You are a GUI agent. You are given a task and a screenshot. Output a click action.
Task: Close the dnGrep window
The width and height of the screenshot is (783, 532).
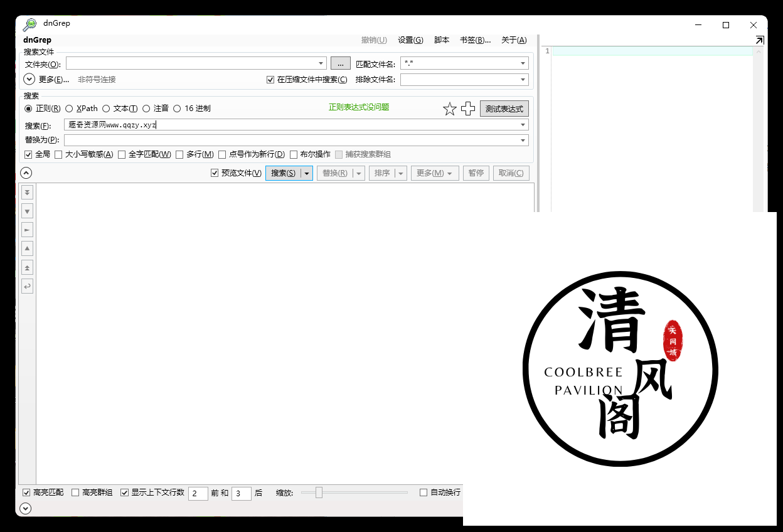pyautogui.click(x=754, y=25)
